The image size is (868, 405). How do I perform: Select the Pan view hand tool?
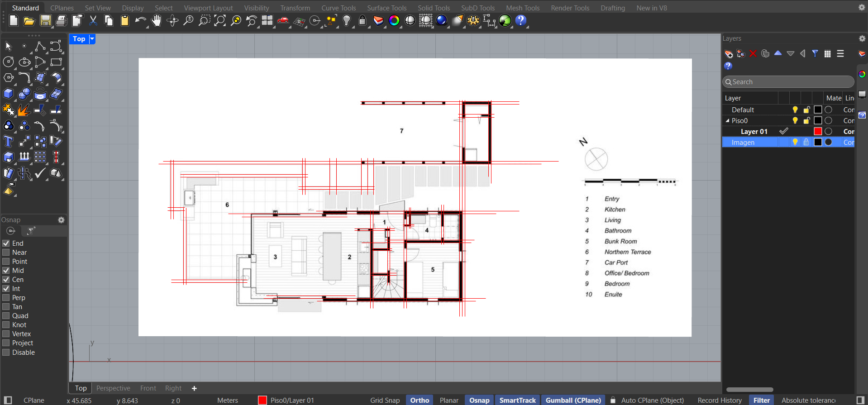coord(156,21)
